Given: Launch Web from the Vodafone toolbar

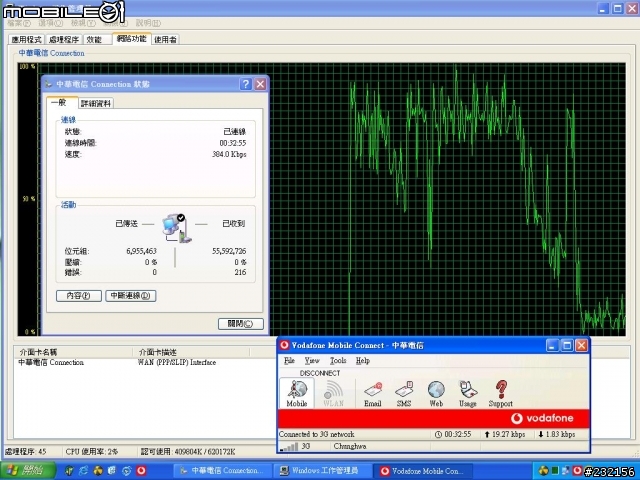Looking at the screenshot, I should pos(436,394).
